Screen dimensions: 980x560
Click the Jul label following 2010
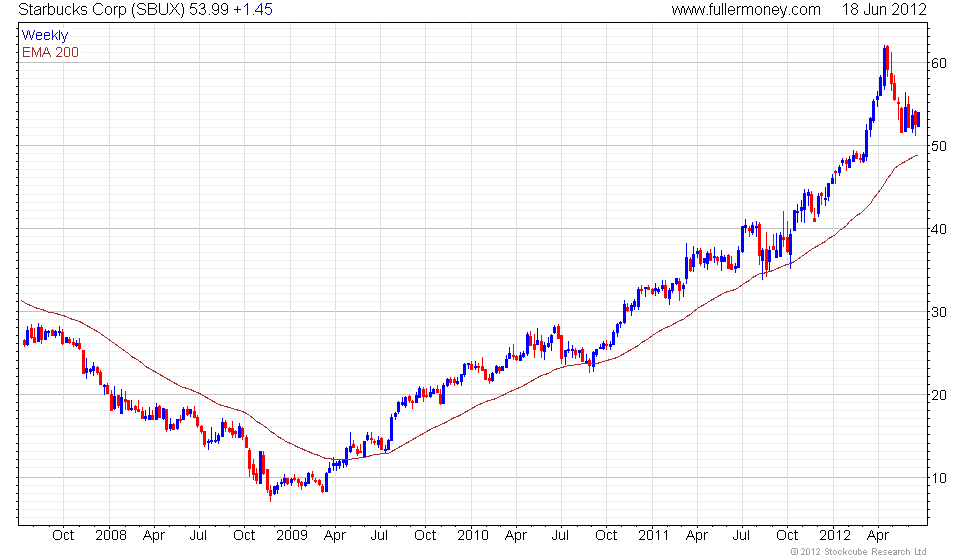[x=560, y=536]
